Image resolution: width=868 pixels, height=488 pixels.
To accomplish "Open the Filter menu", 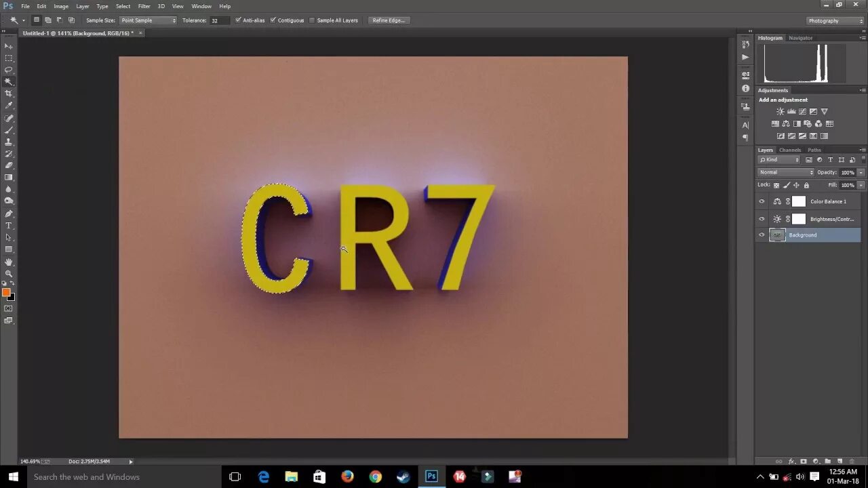I will (x=144, y=6).
